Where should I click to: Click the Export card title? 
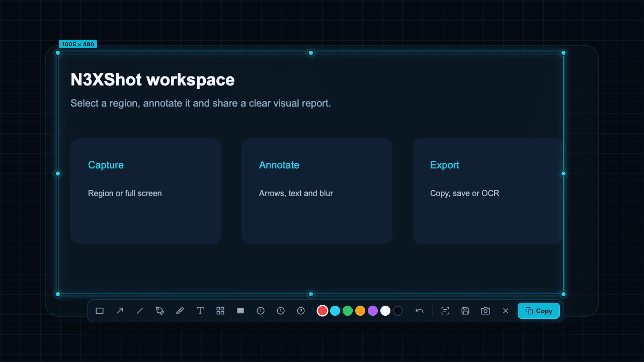(x=445, y=165)
